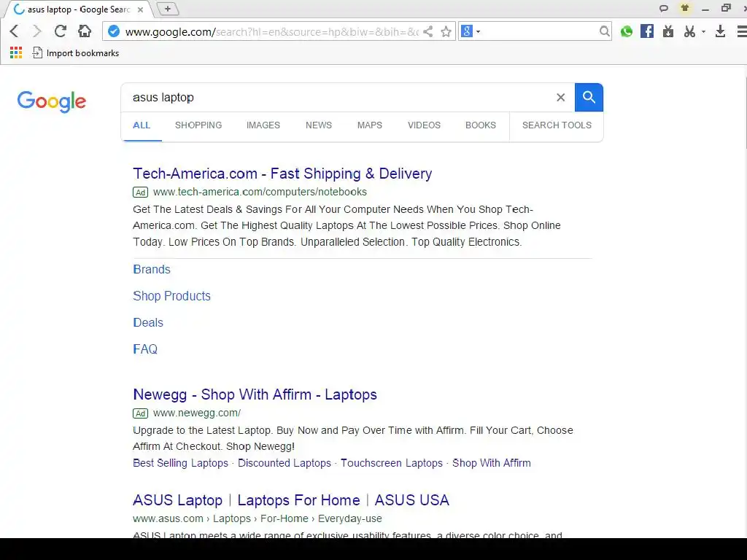The width and height of the screenshot is (747, 560).
Task: Open a new tab with plus button
Action: coord(167,9)
